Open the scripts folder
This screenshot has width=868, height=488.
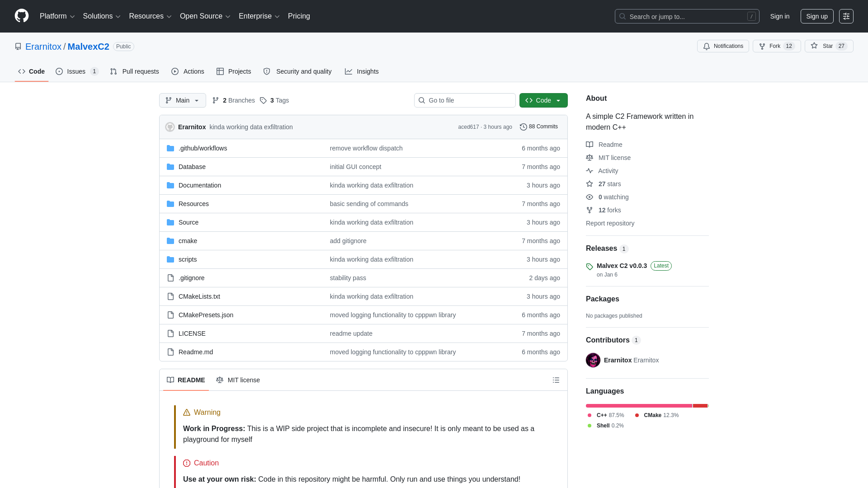tap(188, 259)
